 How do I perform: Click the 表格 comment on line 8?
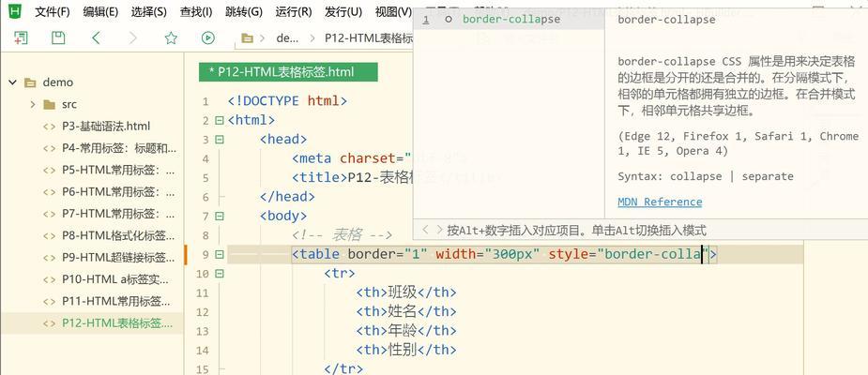[343, 235]
